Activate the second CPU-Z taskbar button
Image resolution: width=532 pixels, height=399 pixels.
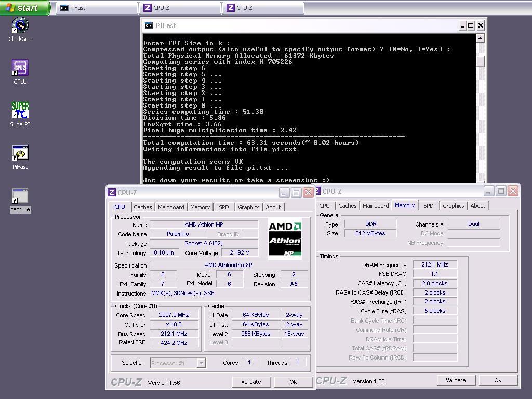click(263, 8)
